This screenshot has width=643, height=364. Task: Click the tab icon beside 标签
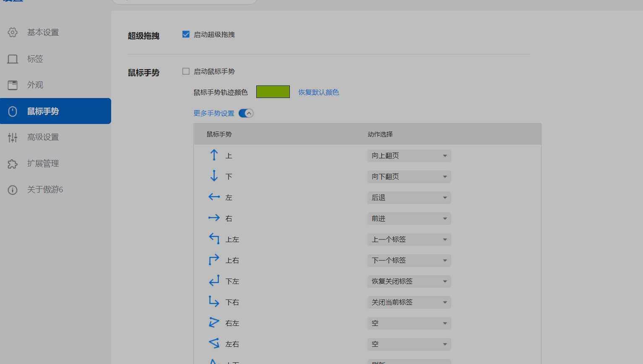pyautogui.click(x=13, y=59)
